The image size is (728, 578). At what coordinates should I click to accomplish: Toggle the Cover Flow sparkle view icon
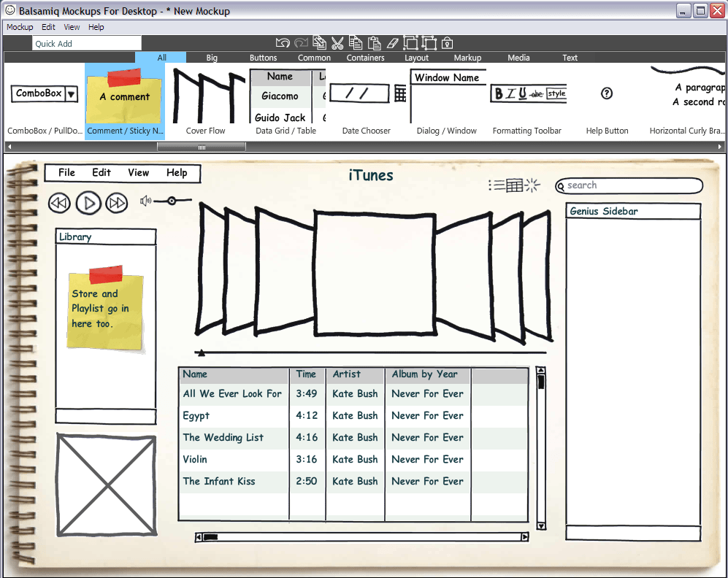point(532,185)
